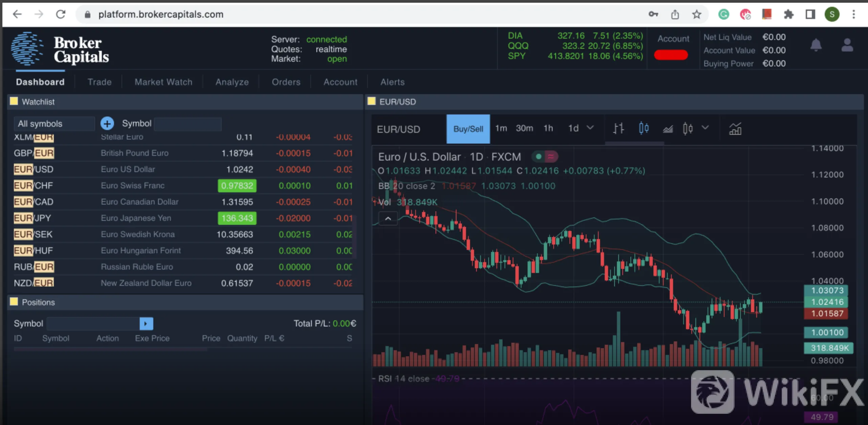This screenshot has width=868, height=425.
Task: Click the SPY ticker quote
Action: [575, 56]
